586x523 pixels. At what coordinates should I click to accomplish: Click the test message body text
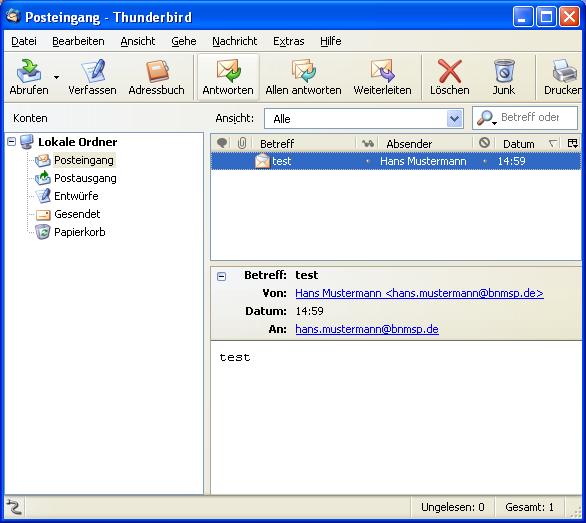[x=235, y=357]
